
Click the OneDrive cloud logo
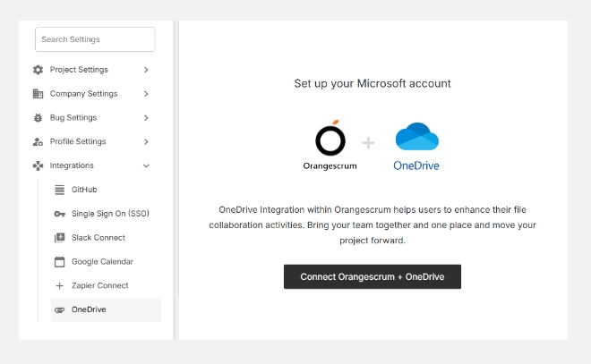[417, 136]
